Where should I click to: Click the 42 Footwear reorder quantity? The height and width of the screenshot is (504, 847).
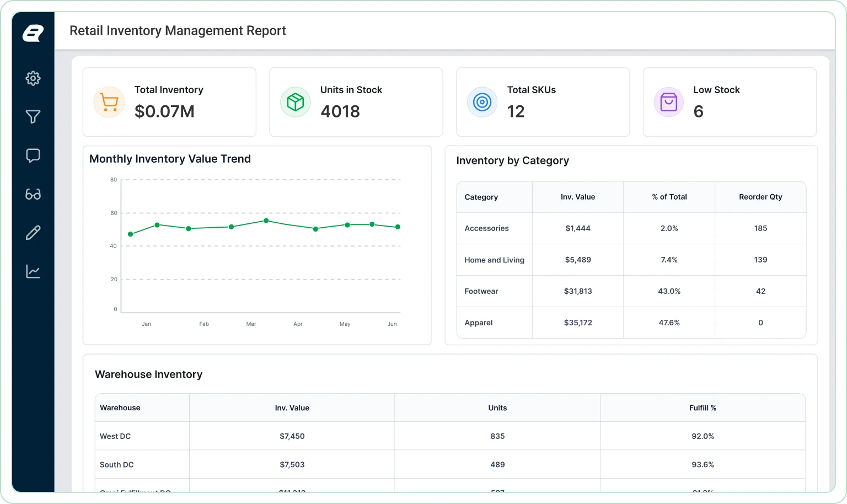[760, 291]
